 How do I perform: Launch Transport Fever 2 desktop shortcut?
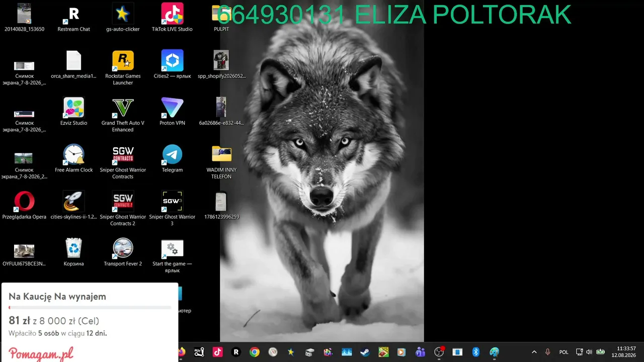coord(123,253)
